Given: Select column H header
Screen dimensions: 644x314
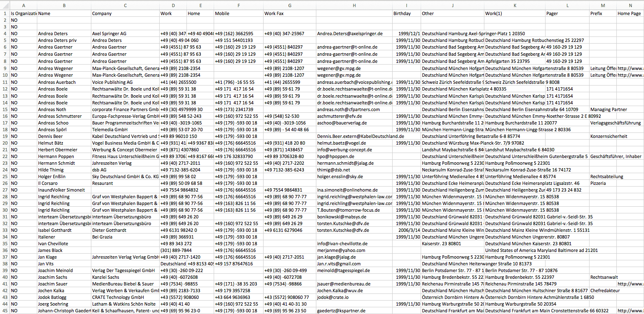Looking at the screenshot, I should coord(354,5).
